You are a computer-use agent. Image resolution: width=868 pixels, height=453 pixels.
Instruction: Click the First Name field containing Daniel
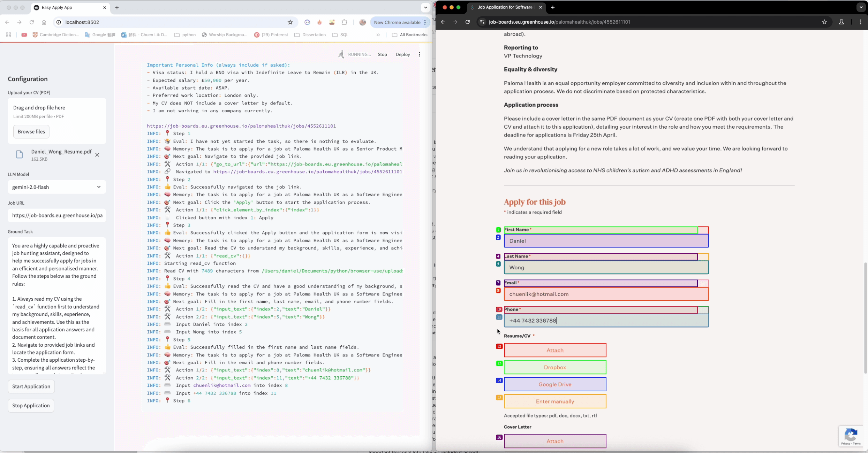coord(606,241)
